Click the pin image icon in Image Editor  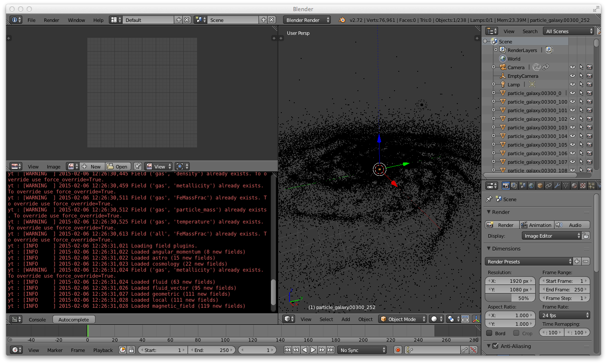pos(138,166)
